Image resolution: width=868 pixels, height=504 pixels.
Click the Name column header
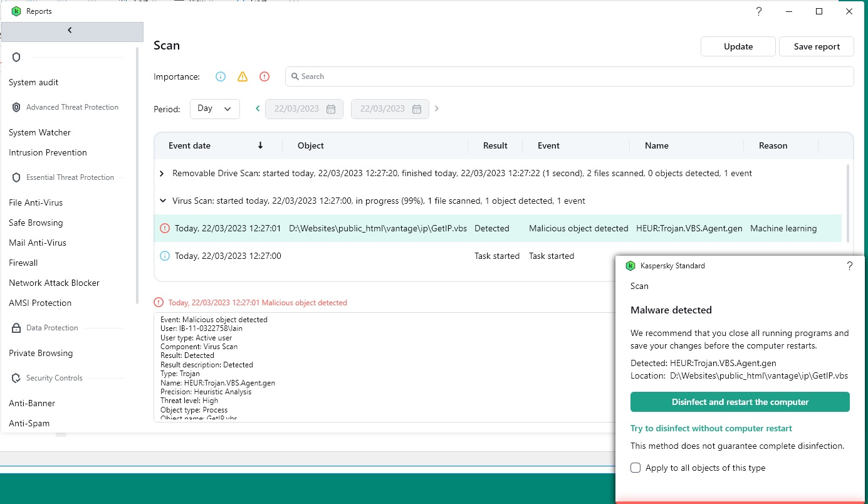click(x=657, y=145)
